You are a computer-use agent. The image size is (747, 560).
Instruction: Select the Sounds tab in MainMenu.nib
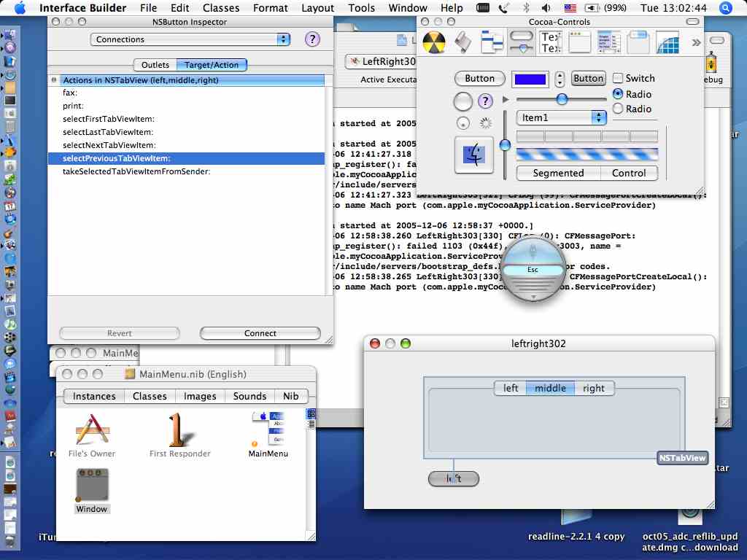pos(249,396)
